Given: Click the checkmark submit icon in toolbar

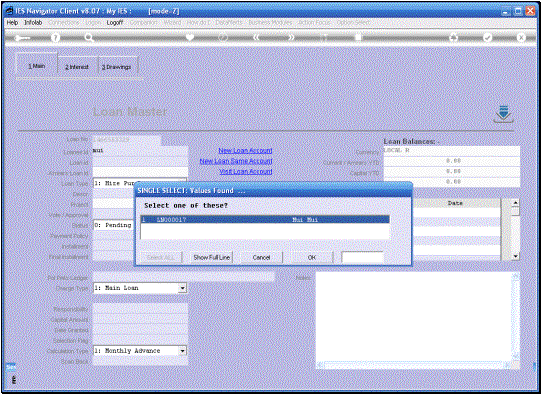Looking at the screenshot, I should [x=488, y=37].
